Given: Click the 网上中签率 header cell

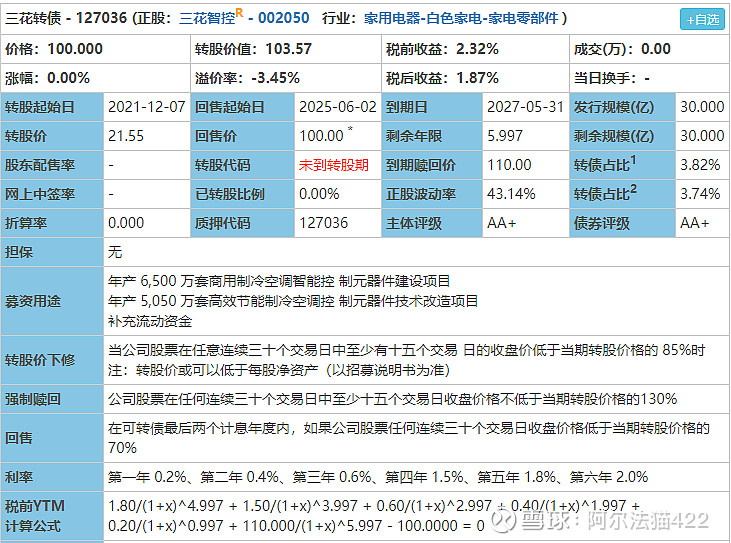Looking at the screenshot, I should [52, 194].
